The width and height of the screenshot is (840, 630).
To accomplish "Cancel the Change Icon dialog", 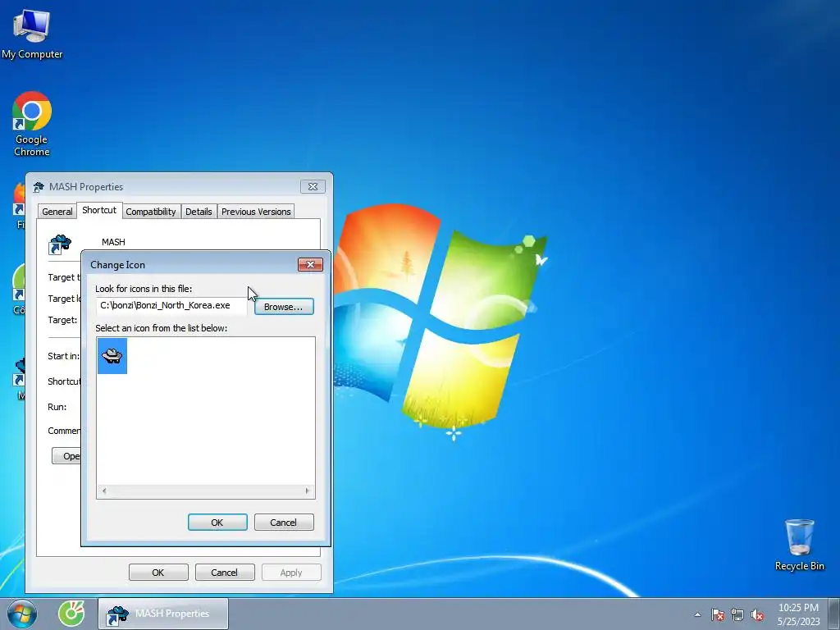I will (x=284, y=523).
